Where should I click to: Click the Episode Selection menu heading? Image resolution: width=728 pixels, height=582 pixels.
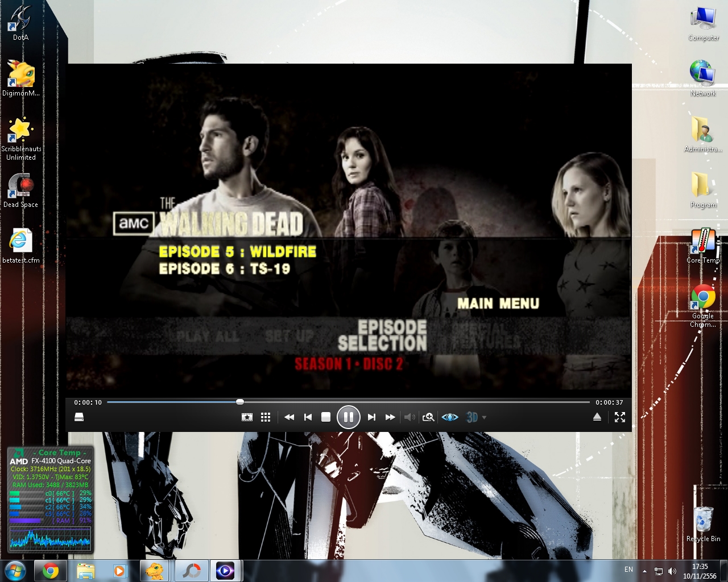(x=382, y=335)
